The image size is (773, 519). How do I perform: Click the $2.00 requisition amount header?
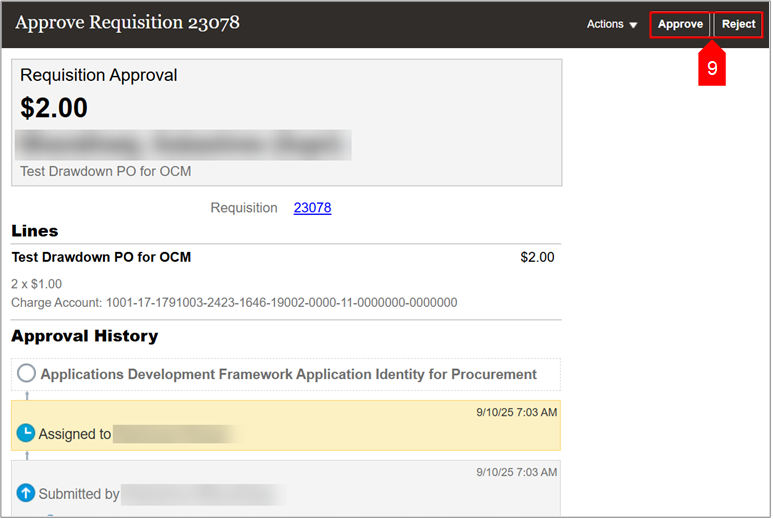tap(54, 108)
